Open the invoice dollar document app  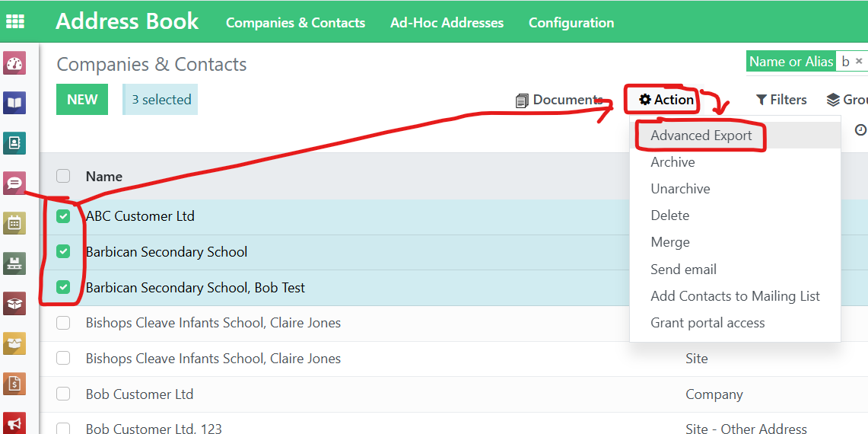click(14, 383)
